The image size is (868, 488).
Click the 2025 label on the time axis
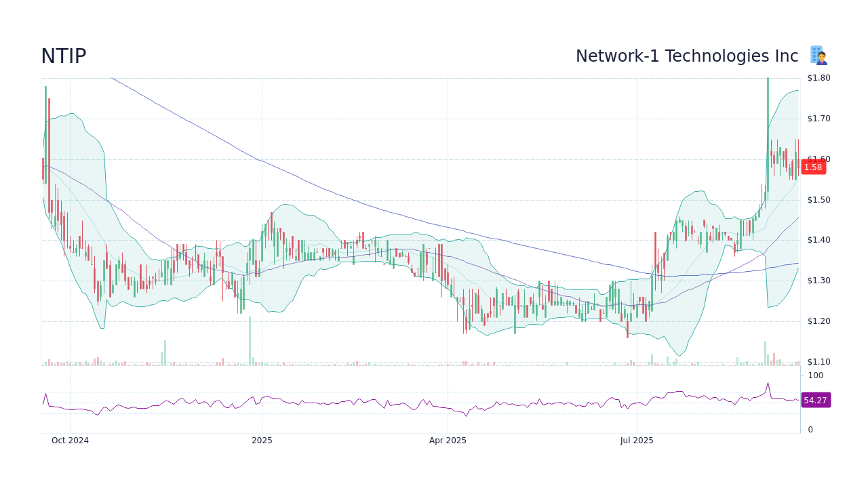coord(262,440)
